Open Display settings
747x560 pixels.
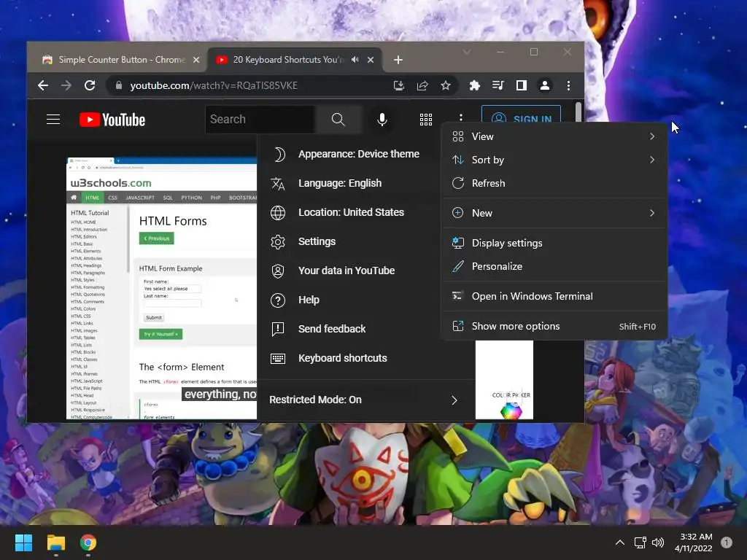click(x=554, y=243)
